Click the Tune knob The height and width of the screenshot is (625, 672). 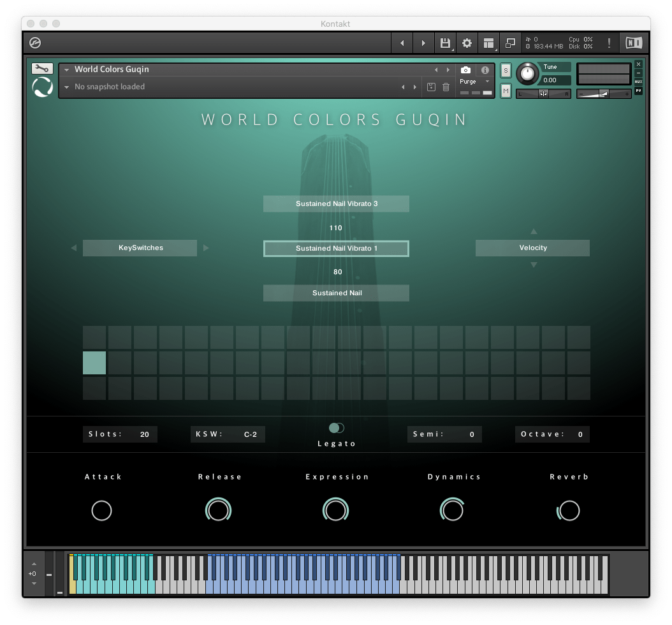(x=527, y=73)
